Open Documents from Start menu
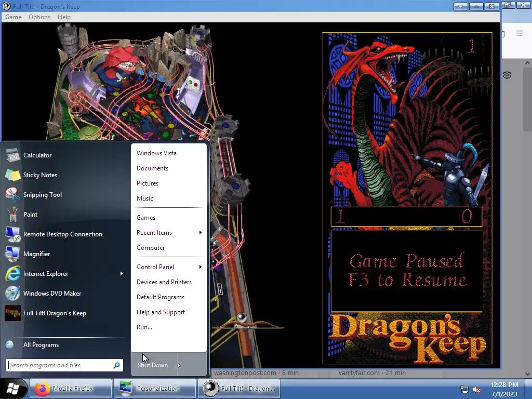 click(x=152, y=168)
